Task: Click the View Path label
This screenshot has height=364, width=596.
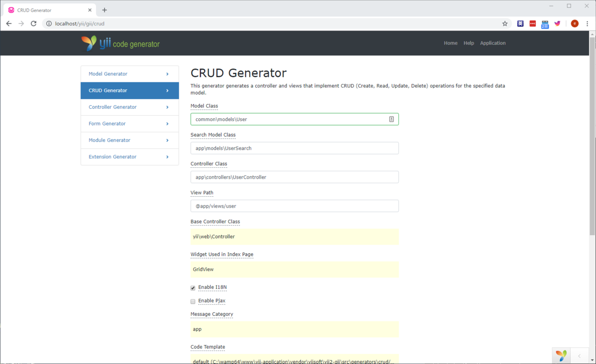Action: click(202, 193)
